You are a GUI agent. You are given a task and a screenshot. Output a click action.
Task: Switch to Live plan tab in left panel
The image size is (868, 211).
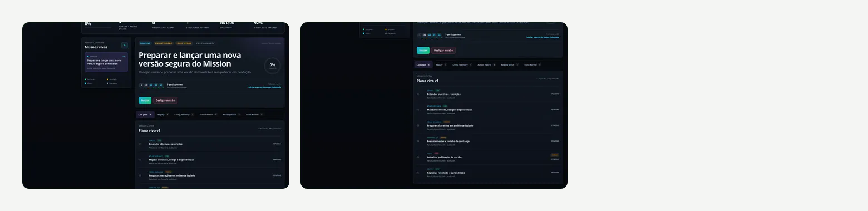click(x=145, y=114)
